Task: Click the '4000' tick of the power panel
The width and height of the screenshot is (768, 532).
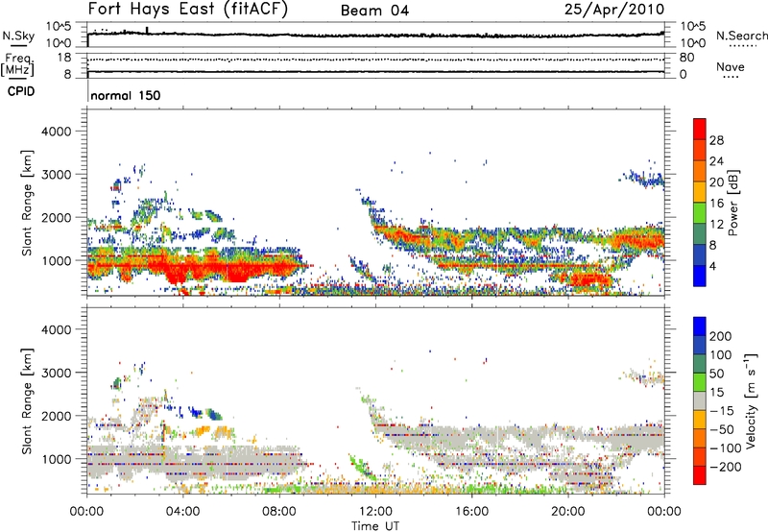Action: pos(57,132)
